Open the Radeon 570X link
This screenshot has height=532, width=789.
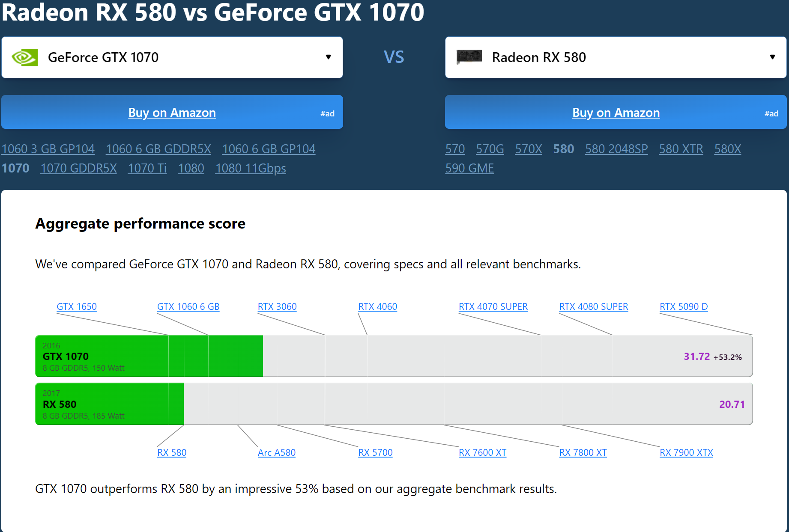click(x=529, y=149)
